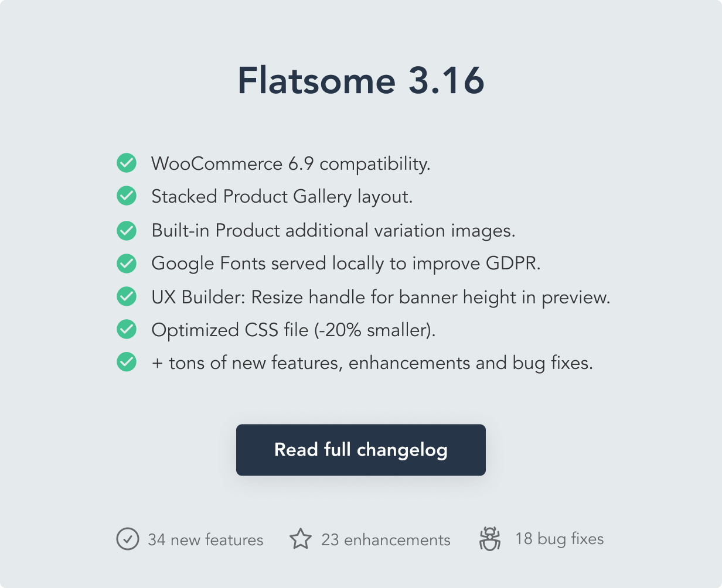Click the bug icon beside bug fixes
This screenshot has width=722, height=588.
click(489, 539)
